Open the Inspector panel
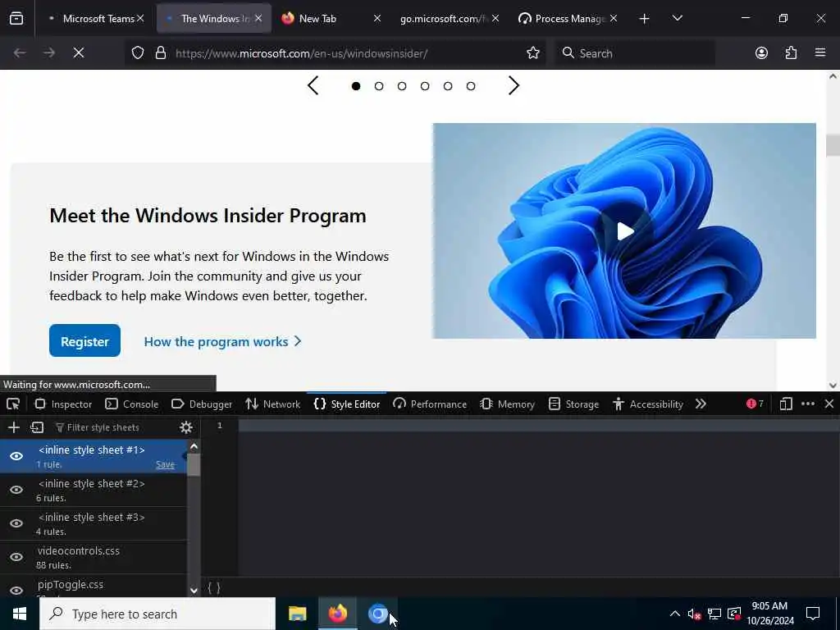The width and height of the screenshot is (840, 630). (63, 404)
